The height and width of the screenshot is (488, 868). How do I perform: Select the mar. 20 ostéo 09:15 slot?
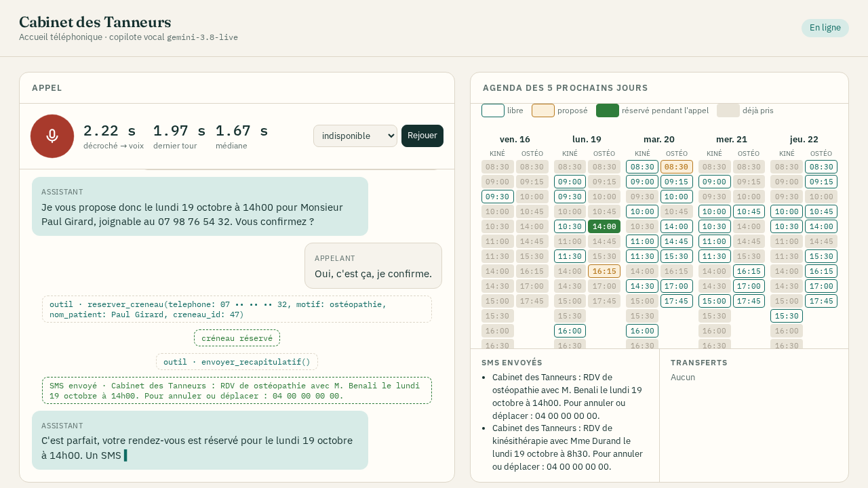point(677,182)
